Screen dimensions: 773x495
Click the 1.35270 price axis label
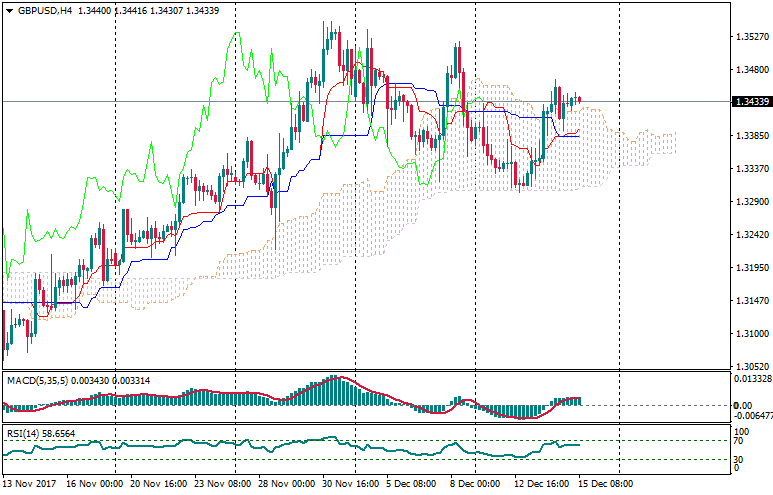[750, 37]
